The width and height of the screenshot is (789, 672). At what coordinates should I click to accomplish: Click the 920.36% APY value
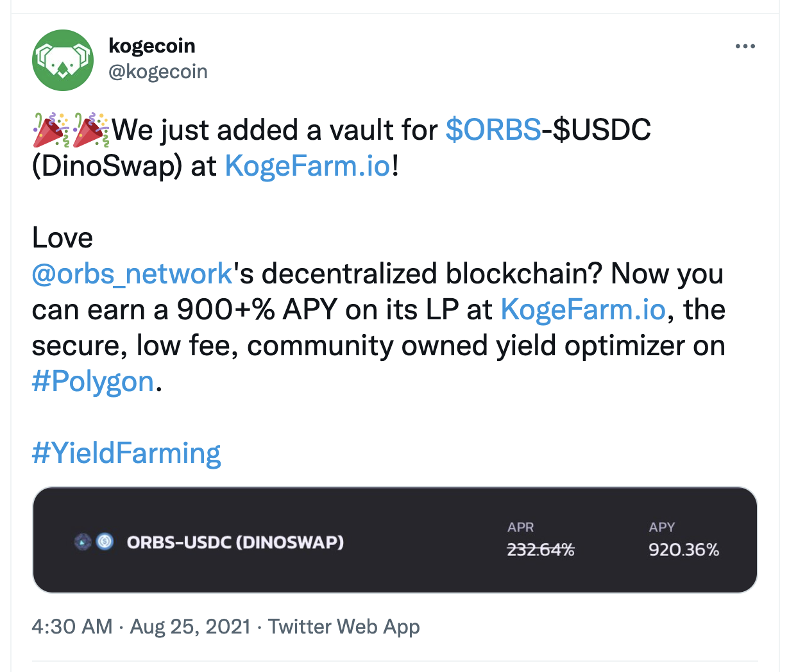click(x=684, y=550)
